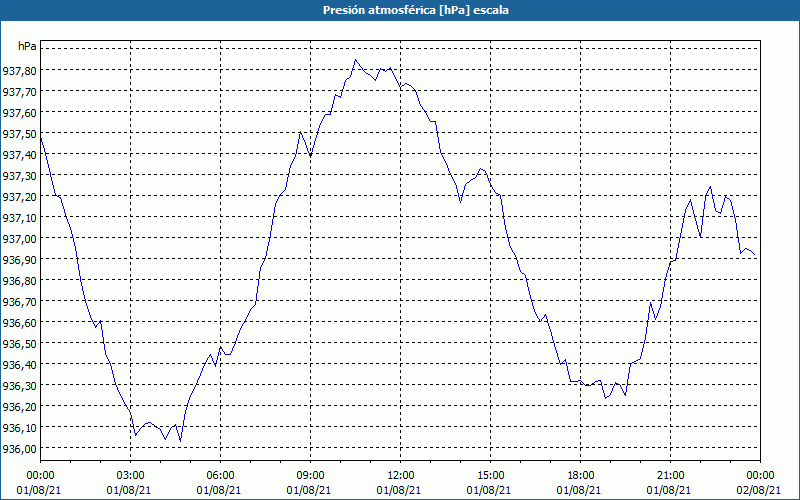
Task: Click the 937,50 axis label
Action: (x=19, y=133)
